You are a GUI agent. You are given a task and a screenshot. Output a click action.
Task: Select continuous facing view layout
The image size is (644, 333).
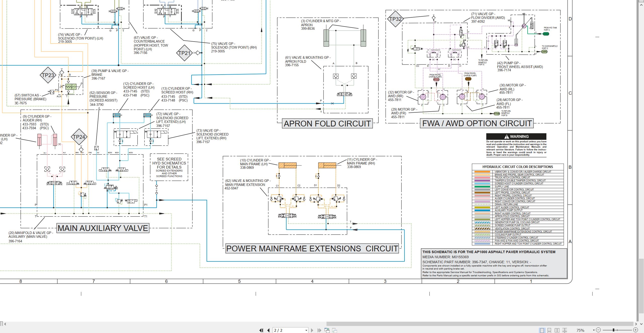coord(565,330)
